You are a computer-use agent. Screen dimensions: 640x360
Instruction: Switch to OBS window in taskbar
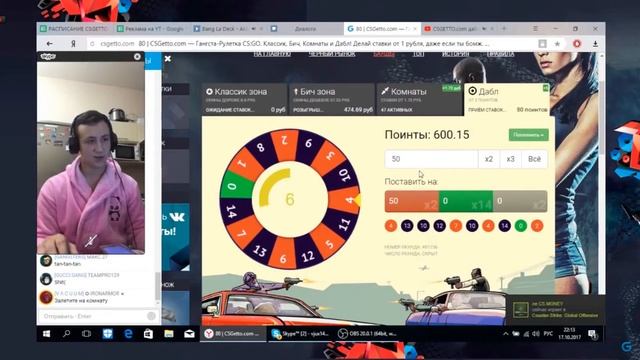[x=367, y=334]
